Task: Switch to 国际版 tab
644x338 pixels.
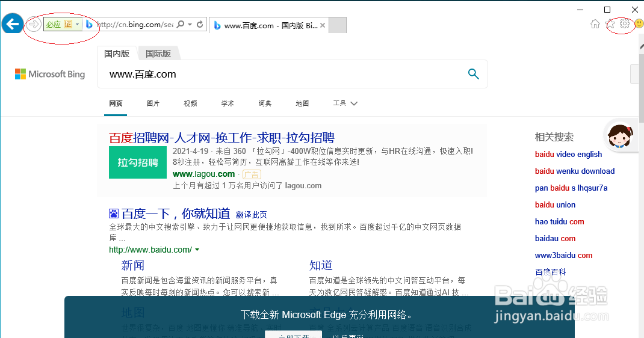Action: pyautogui.click(x=158, y=54)
